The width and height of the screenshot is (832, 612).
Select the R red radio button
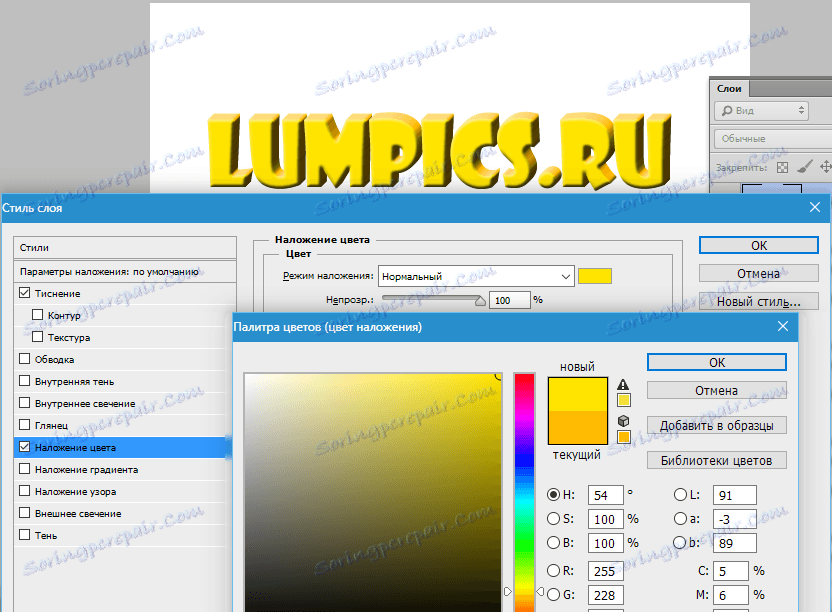(553, 571)
